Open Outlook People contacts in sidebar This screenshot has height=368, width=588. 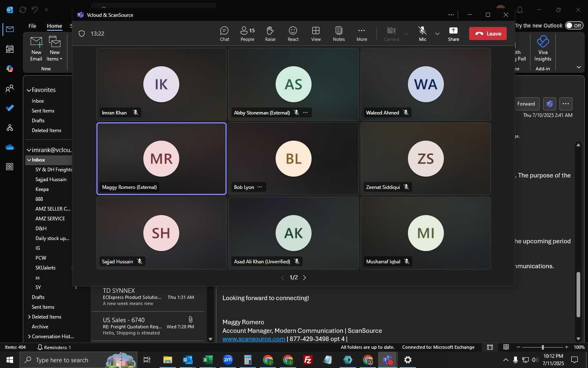coord(10,88)
